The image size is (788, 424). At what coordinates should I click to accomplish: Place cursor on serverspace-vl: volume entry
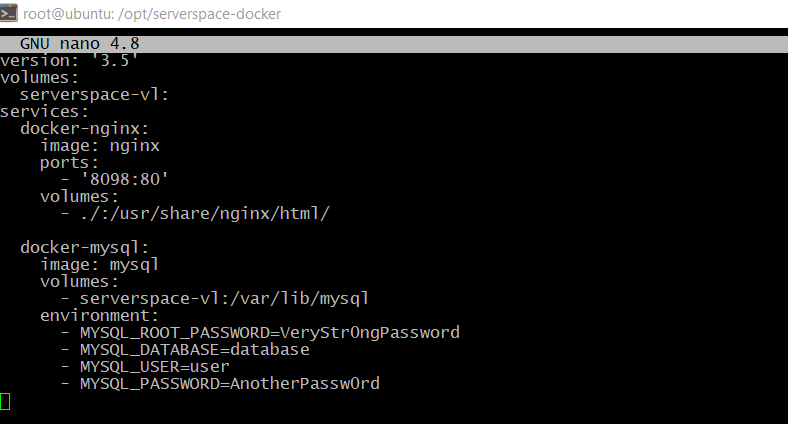coord(94,94)
